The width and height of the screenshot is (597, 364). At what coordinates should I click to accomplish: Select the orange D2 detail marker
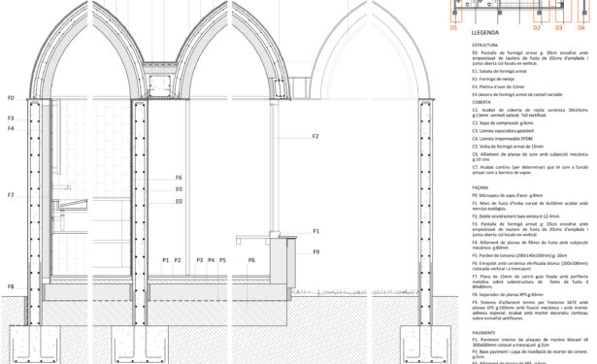coord(537,28)
